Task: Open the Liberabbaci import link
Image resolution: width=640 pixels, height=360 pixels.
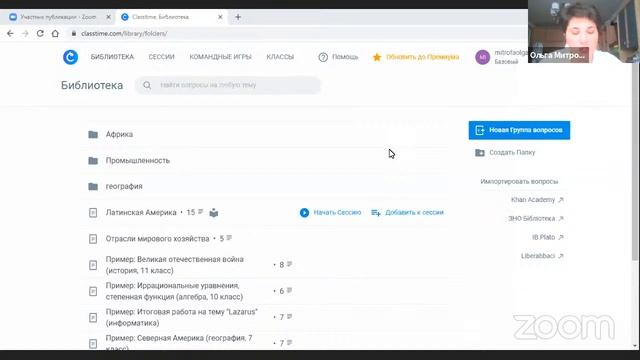Action: click(x=542, y=256)
